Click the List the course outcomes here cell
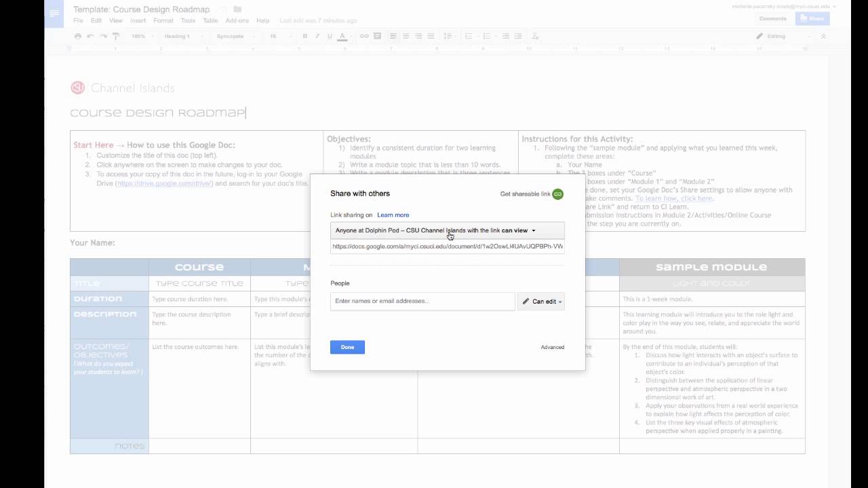This screenshot has height=488, width=868. point(199,389)
